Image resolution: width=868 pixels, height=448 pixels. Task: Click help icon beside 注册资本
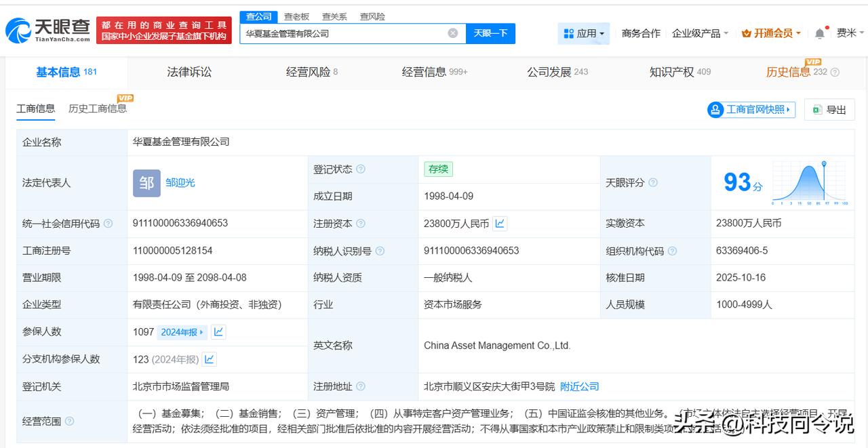click(361, 223)
